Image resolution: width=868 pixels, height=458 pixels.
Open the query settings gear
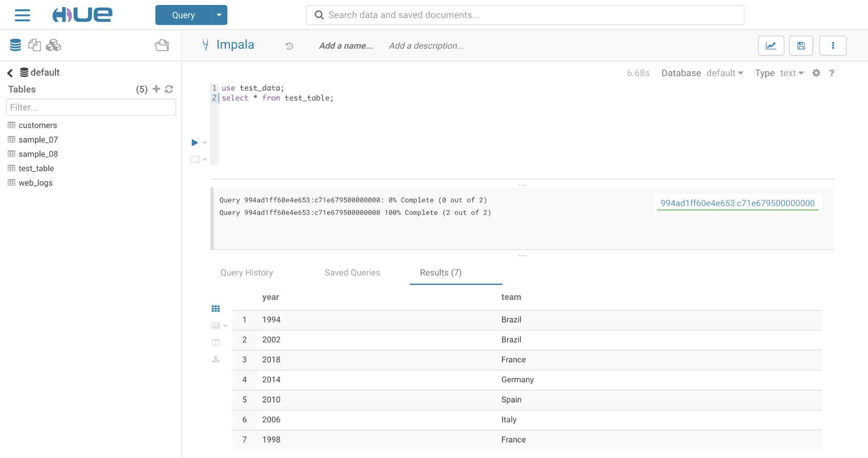point(816,73)
